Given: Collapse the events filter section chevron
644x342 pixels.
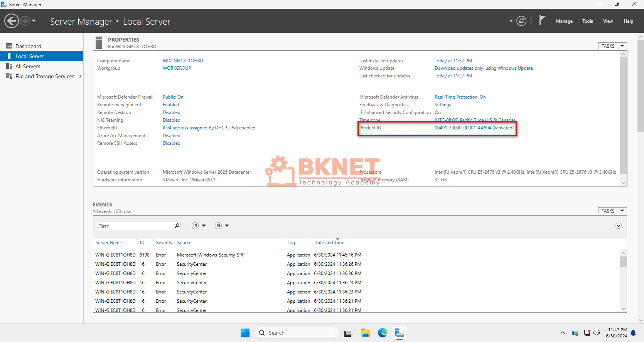Looking at the screenshot, I should pos(619,226).
